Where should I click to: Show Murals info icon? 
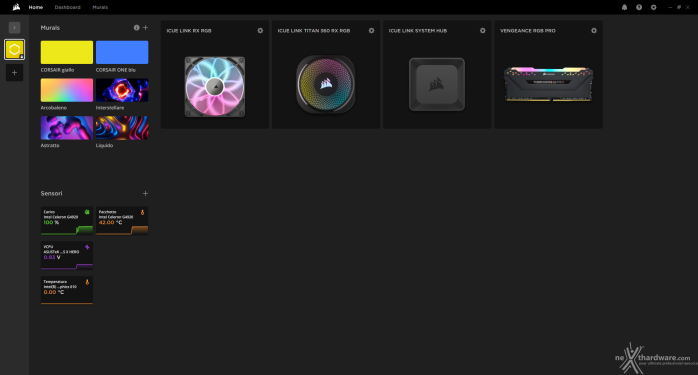point(136,28)
